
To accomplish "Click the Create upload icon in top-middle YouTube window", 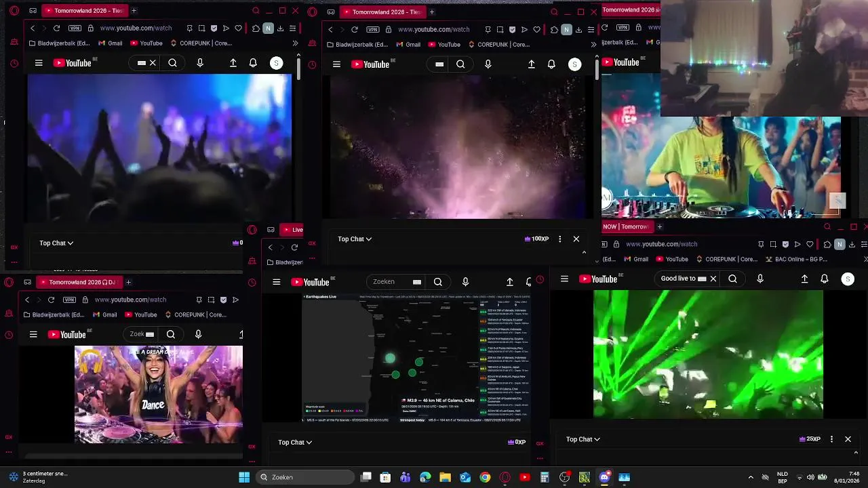I will pos(532,64).
